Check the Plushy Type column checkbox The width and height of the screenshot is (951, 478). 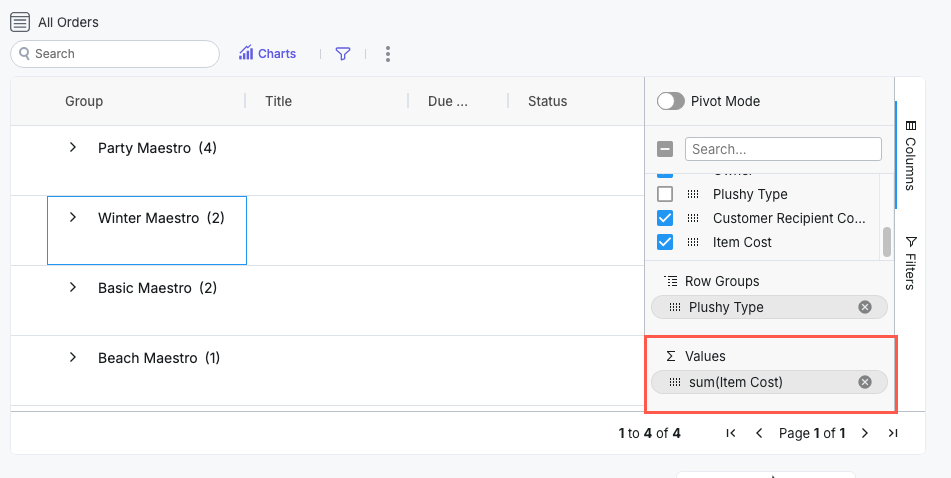pyautogui.click(x=665, y=194)
